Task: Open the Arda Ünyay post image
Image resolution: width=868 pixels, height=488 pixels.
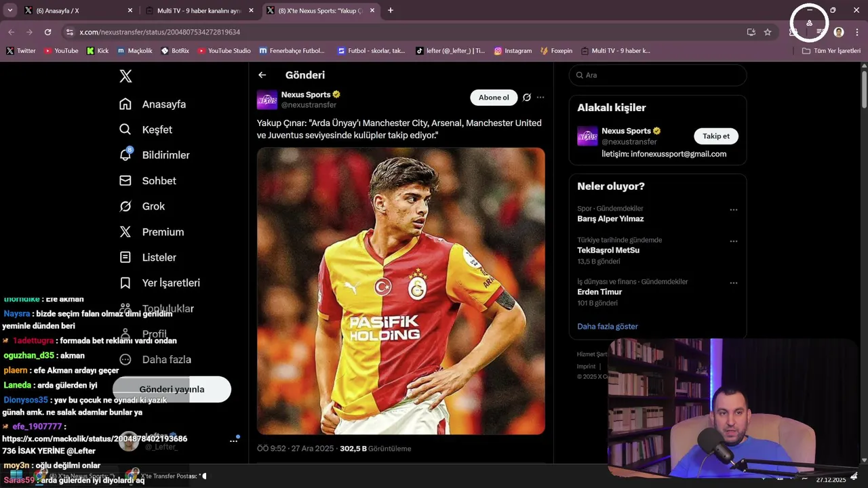Action: 401,291
